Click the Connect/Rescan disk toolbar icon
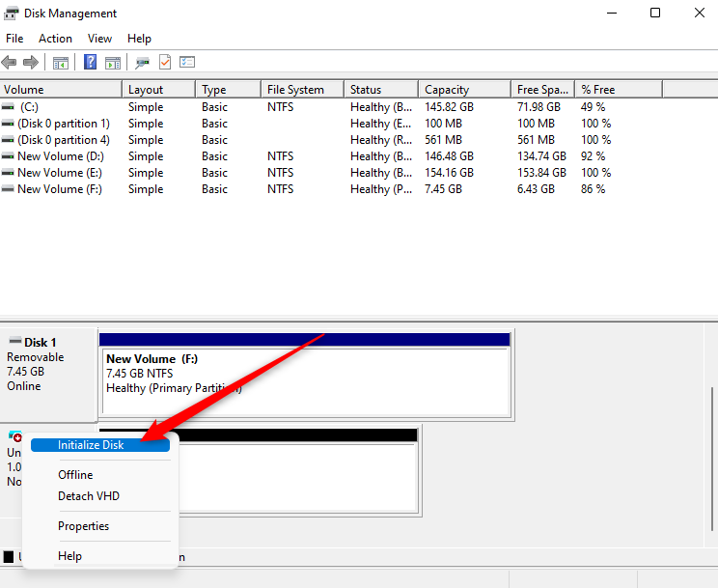The image size is (718, 588). (143, 63)
